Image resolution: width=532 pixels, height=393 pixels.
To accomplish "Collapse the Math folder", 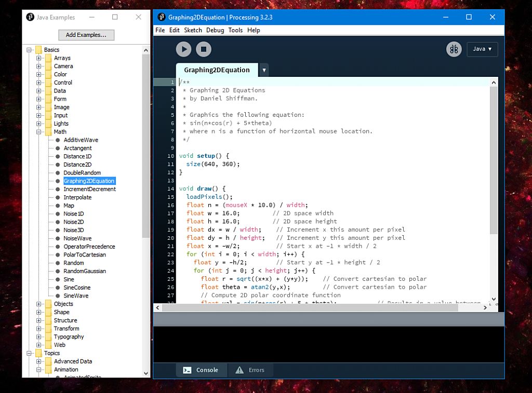I will coord(38,132).
